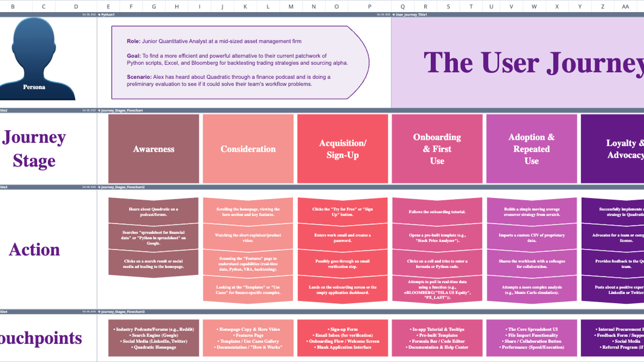Click 'Scrolling the homepage' action
This screenshot has width=644, height=362.
pyautogui.click(x=248, y=212)
